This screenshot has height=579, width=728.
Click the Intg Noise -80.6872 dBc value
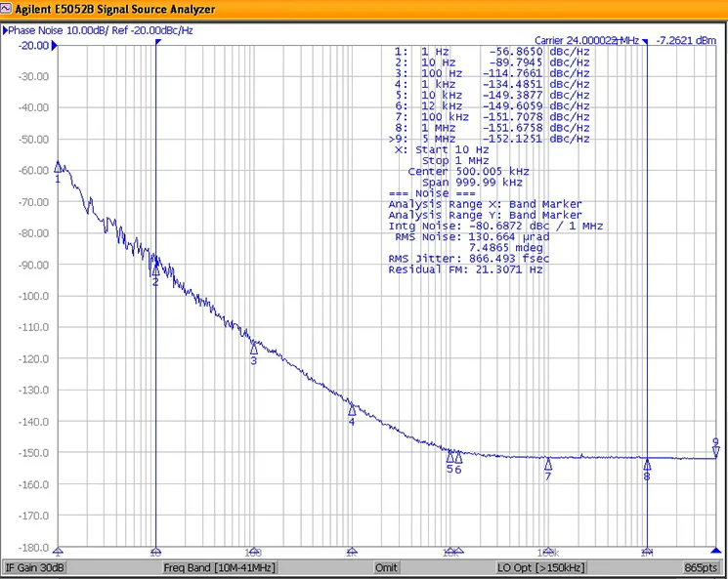pyautogui.click(x=509, y=226)
